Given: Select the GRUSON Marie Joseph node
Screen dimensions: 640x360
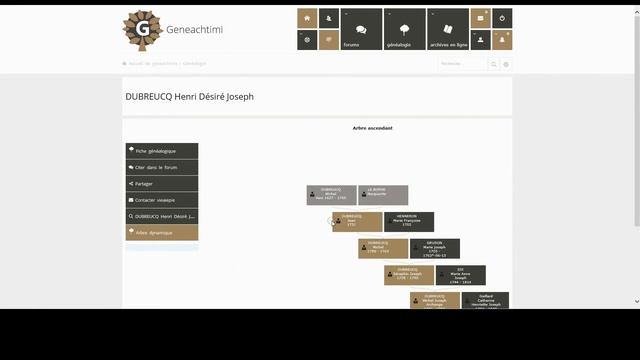Looking at the screenshot, I should [x=435, y=249].
